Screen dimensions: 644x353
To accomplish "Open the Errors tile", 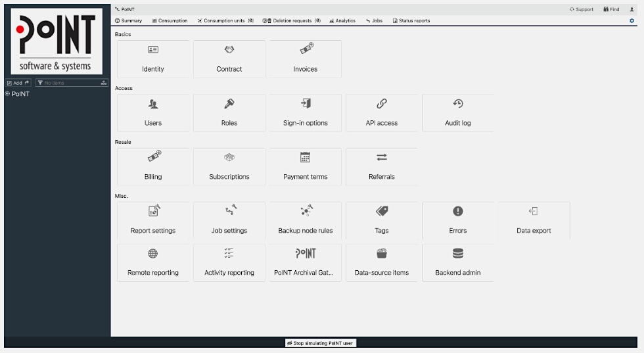I will [457, 220].
